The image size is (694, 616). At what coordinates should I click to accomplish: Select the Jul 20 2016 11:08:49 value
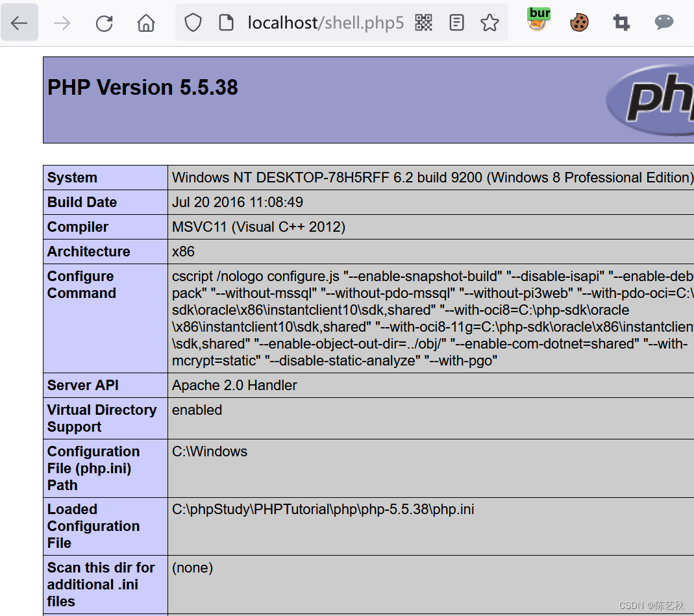point(237,203)
